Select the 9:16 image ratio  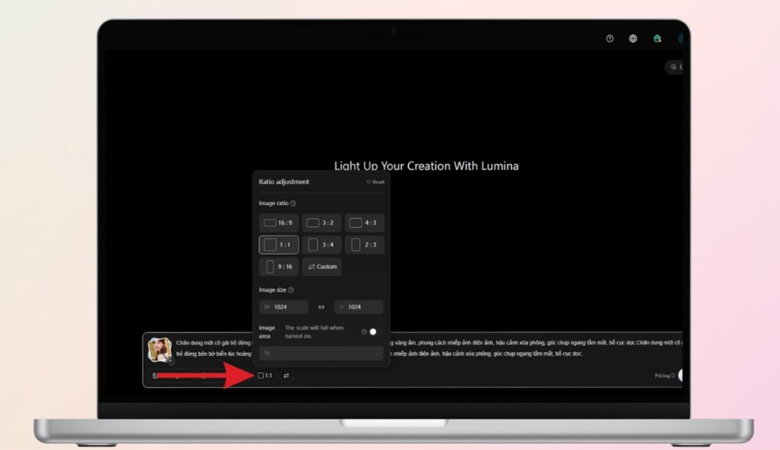point(279,267)
